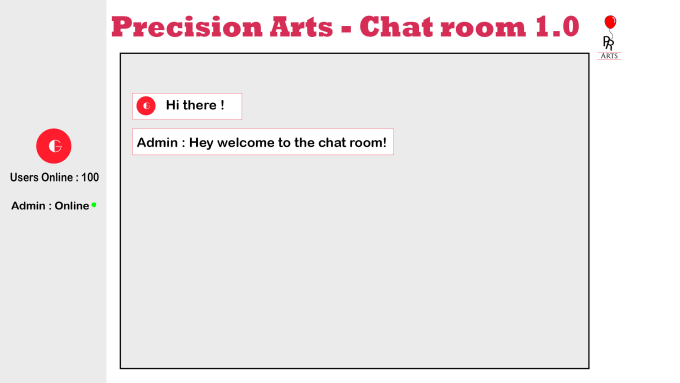
Task: Click the Hi there ! message text
Action: (x=195, y=105)
